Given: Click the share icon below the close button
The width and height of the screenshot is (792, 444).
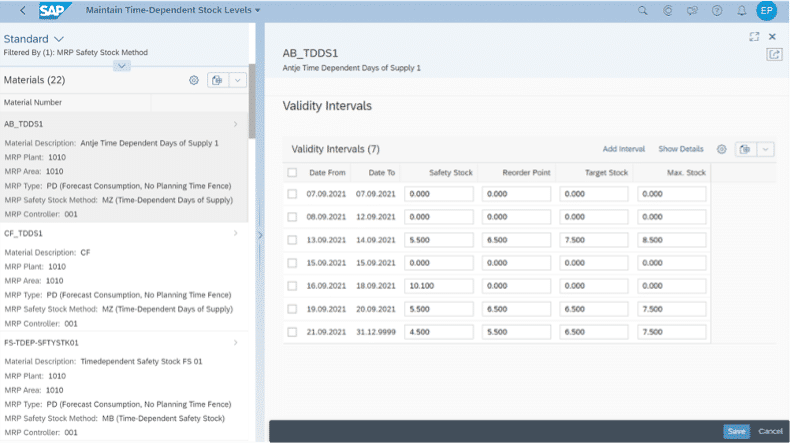Looking at the screenshot, I should [x=773, y=55].
